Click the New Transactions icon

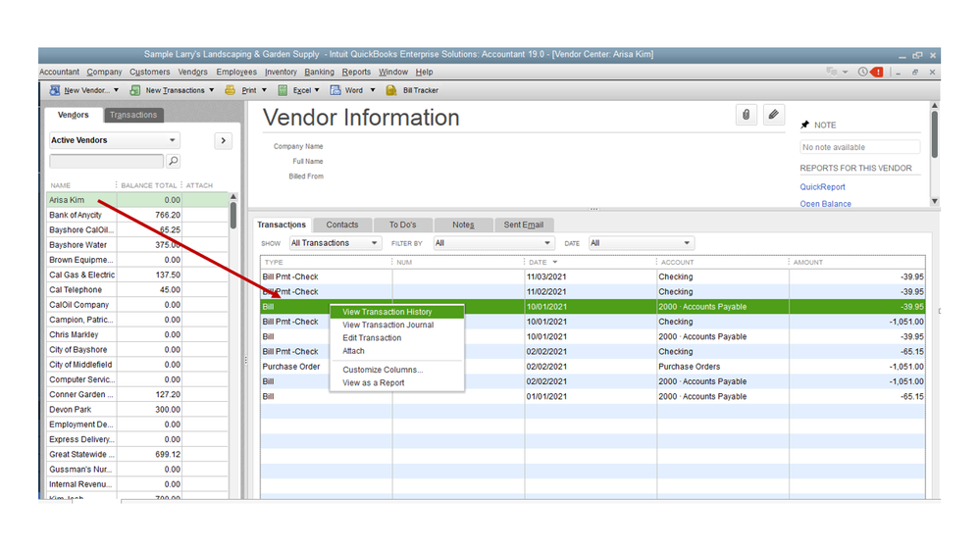[x=135, y=90]
